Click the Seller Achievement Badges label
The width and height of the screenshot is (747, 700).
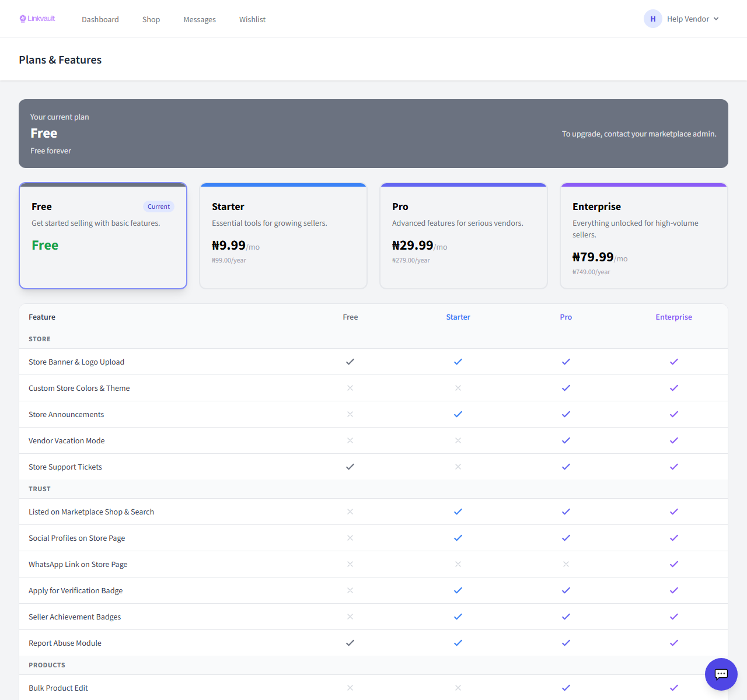point(75,617)
